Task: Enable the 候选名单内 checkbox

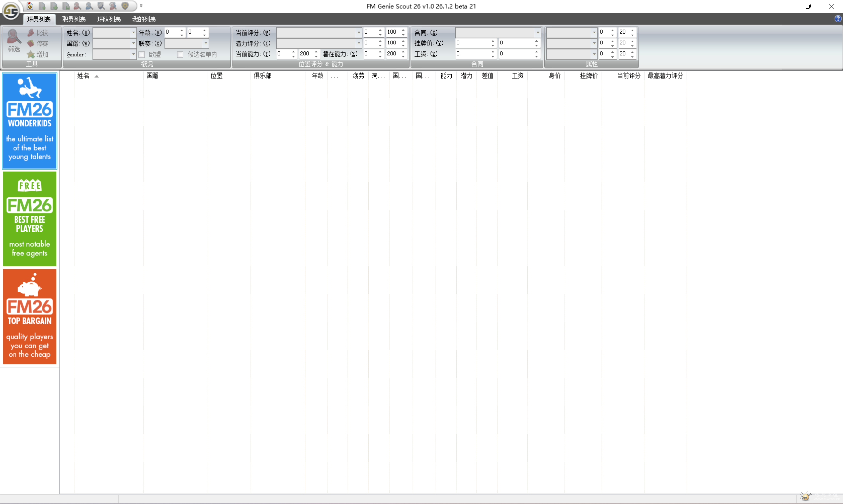Action: (x=180, y=54)
